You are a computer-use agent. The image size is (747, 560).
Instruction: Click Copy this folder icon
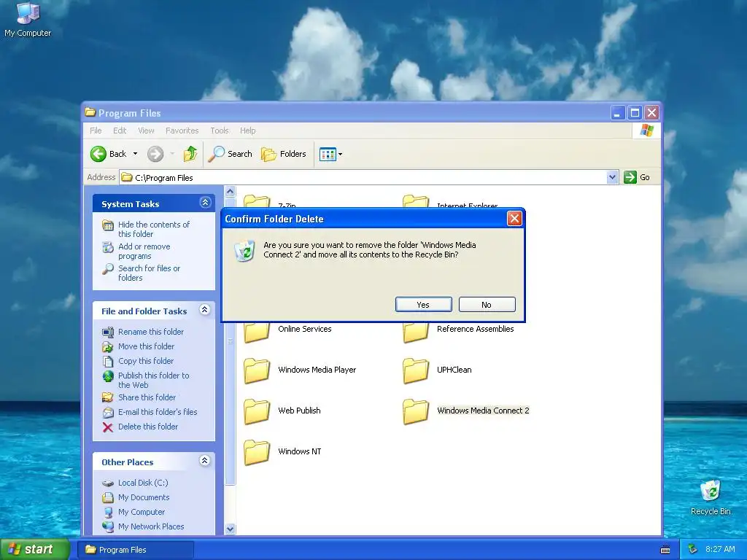coord(108,362)
